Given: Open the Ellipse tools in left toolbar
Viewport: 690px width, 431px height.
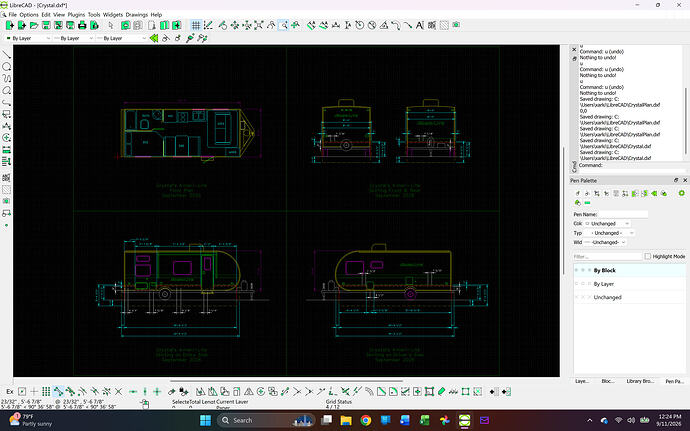Looking at the screenshot, I should point(6,91).
